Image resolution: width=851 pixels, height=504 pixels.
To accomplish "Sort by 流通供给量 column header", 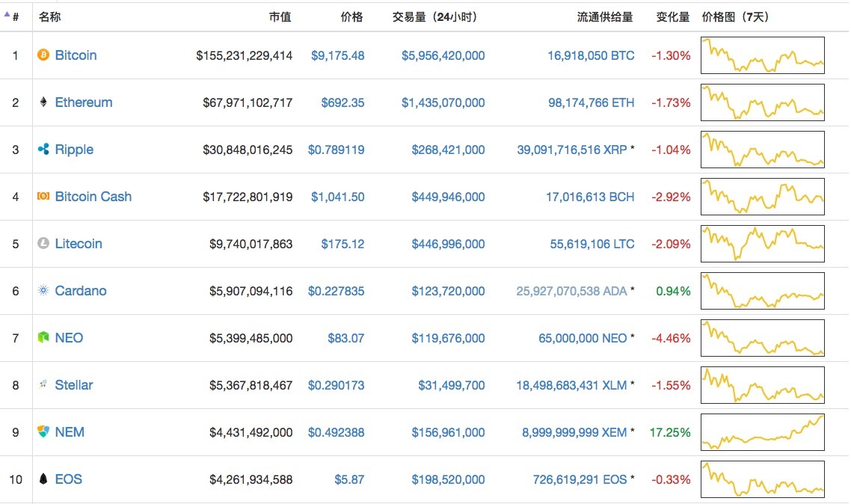I will tap(605, 17).
